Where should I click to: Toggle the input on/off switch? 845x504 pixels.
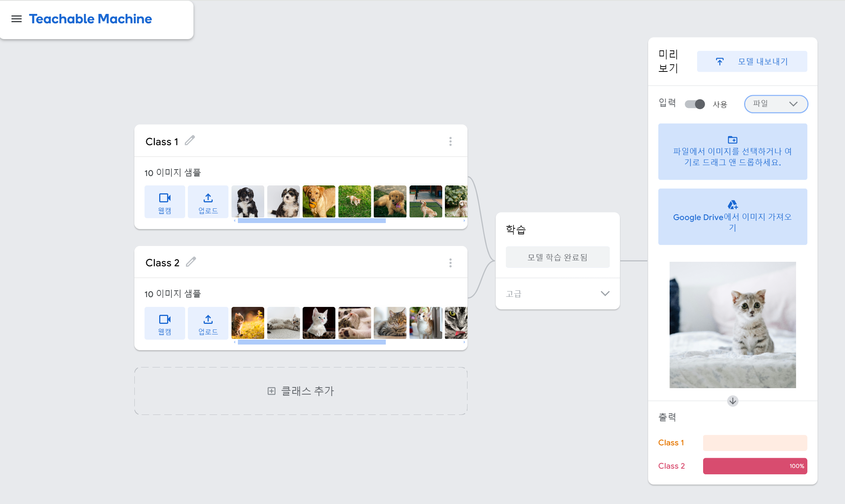coord(694,104)
